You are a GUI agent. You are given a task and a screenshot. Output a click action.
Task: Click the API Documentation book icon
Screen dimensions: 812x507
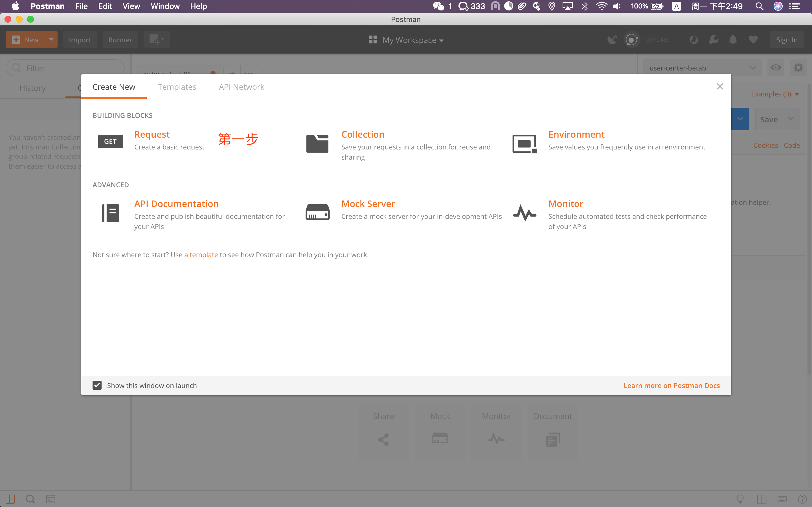(x=110, y=213)
